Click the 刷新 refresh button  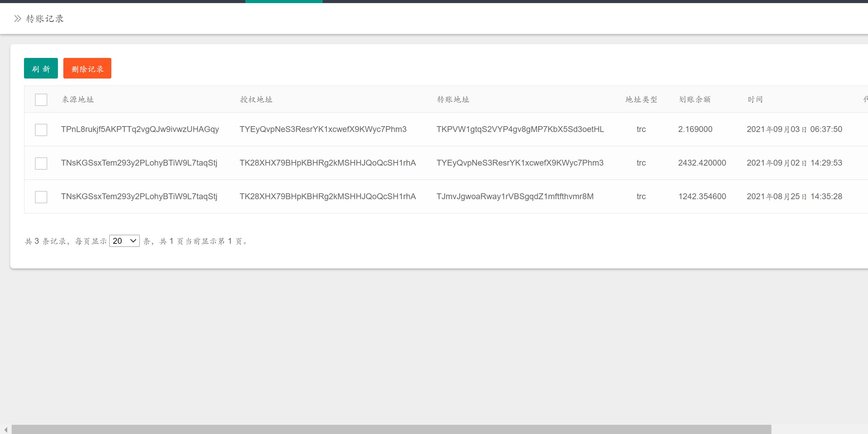pyautogui.click(x=41, y=69)
